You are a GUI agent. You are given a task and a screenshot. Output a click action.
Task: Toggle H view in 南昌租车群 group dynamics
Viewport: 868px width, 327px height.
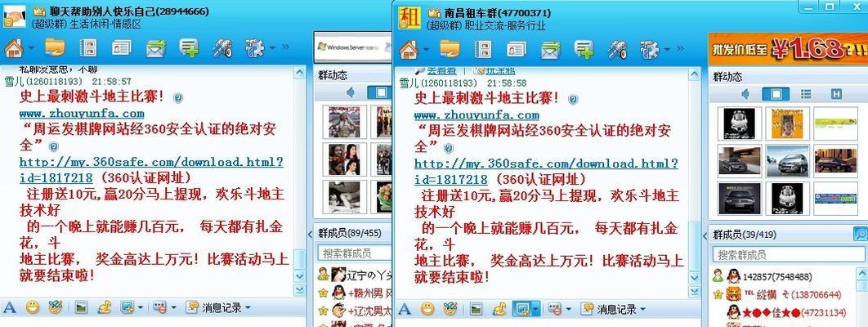point(836,94)
